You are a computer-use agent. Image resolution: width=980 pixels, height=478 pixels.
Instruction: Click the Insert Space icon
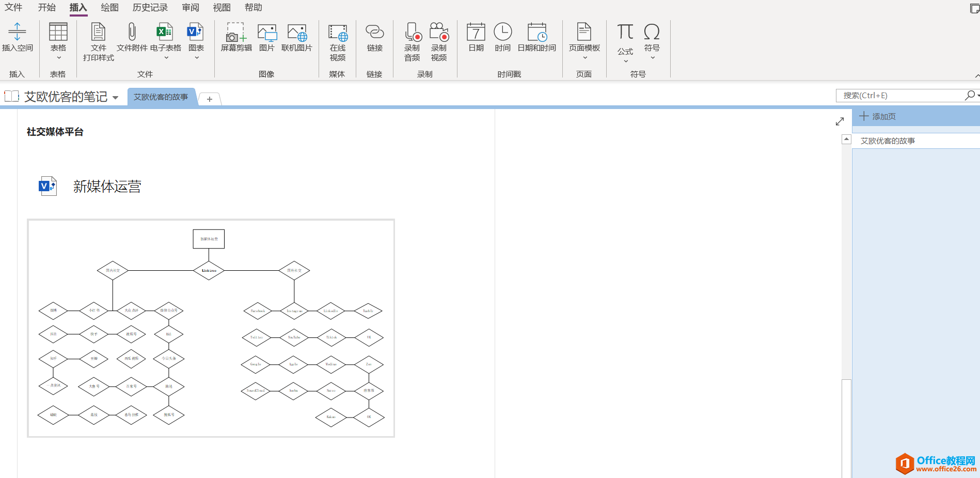(x=17, y=32)
